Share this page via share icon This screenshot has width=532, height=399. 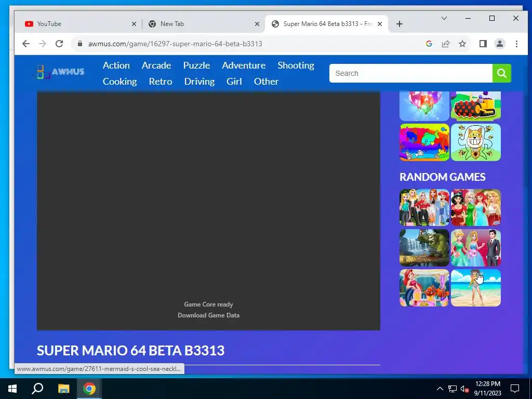point(445,44)
